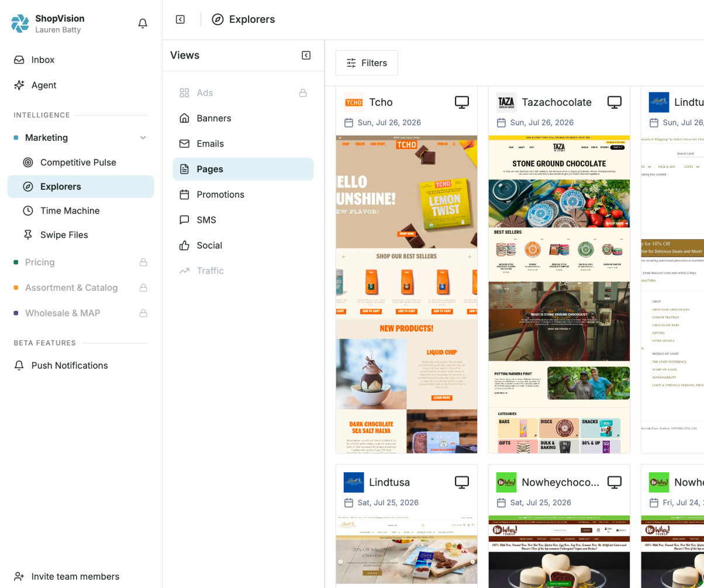Click the ShopVision logo icon
704x588 pixels.
[20, 24]
